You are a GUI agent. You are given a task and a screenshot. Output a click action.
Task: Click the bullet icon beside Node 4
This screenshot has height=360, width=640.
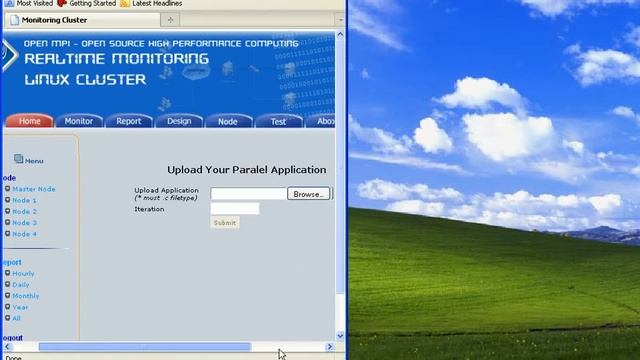click(7, 233)
